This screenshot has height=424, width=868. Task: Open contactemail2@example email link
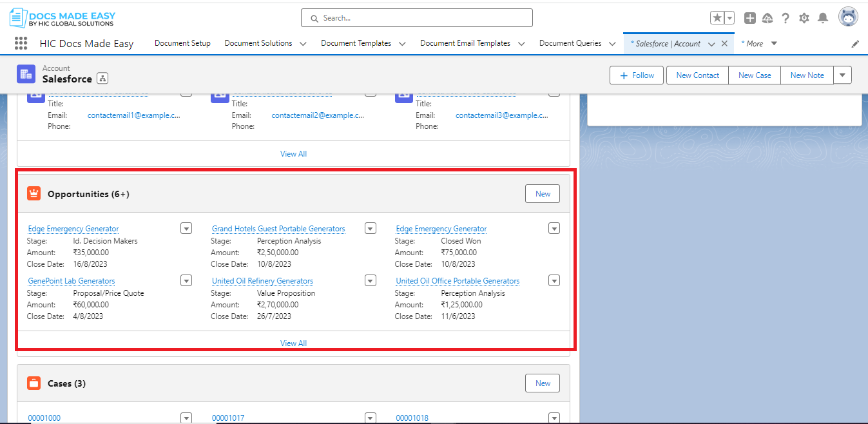coord(318,115)
